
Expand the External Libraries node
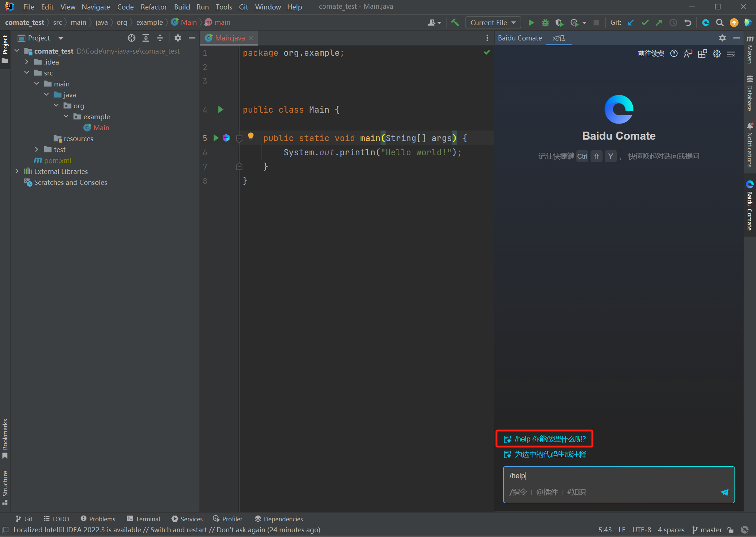pos(17,171)
